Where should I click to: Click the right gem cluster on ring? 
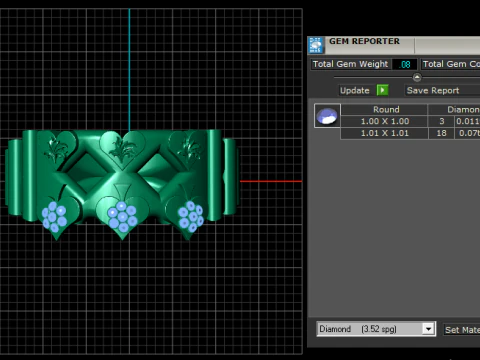click(191, 216)
